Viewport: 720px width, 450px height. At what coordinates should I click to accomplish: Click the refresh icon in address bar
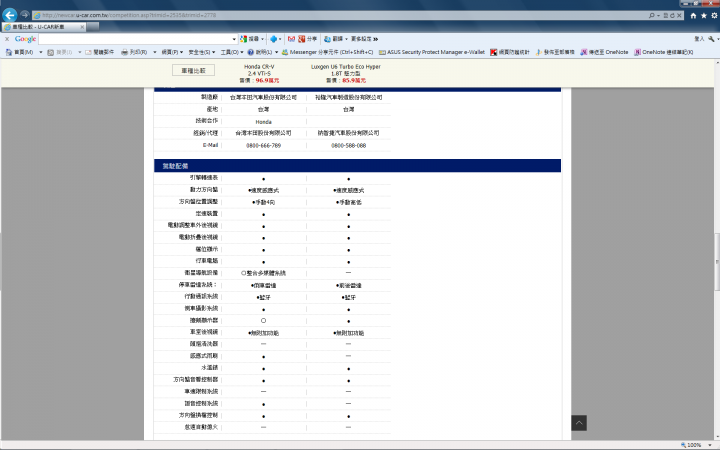(x=672, y=15)
